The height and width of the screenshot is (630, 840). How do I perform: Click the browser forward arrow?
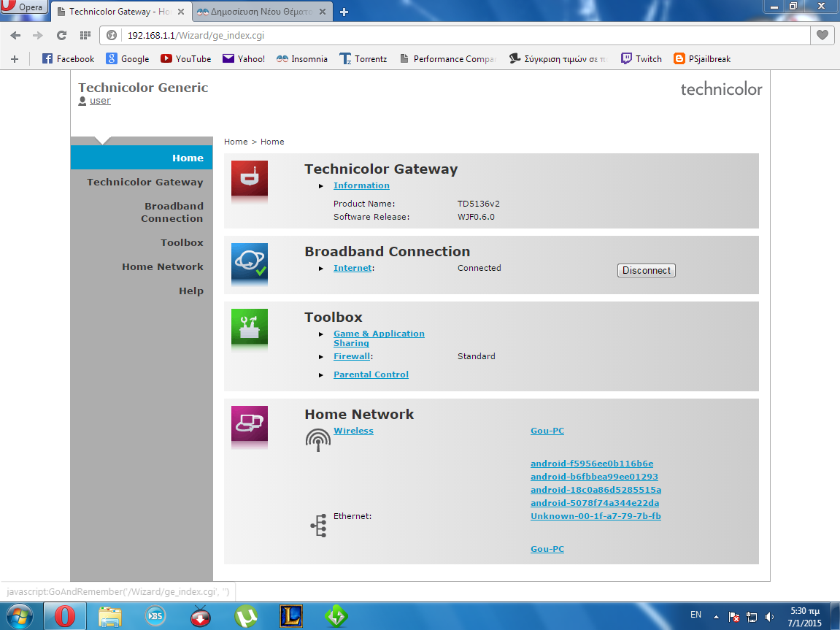[37, 35]
